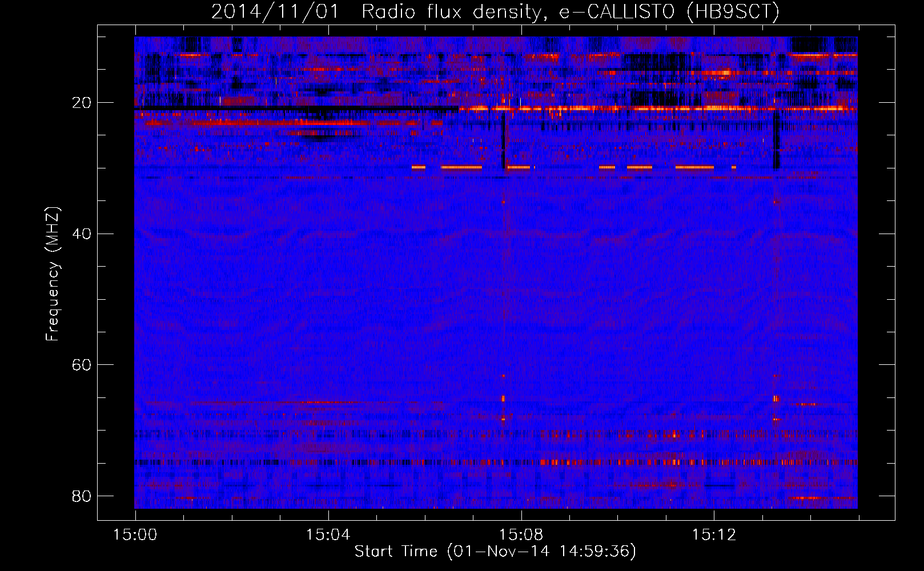Click the 'Frequency (MHZ)' axis label
This screenshot has height=571, width=924.
[x=53, y=274]
